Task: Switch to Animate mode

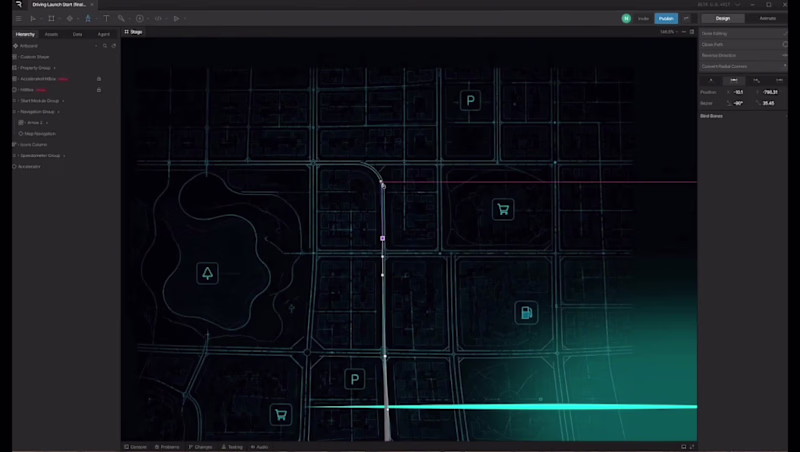Action: point(767,18)
